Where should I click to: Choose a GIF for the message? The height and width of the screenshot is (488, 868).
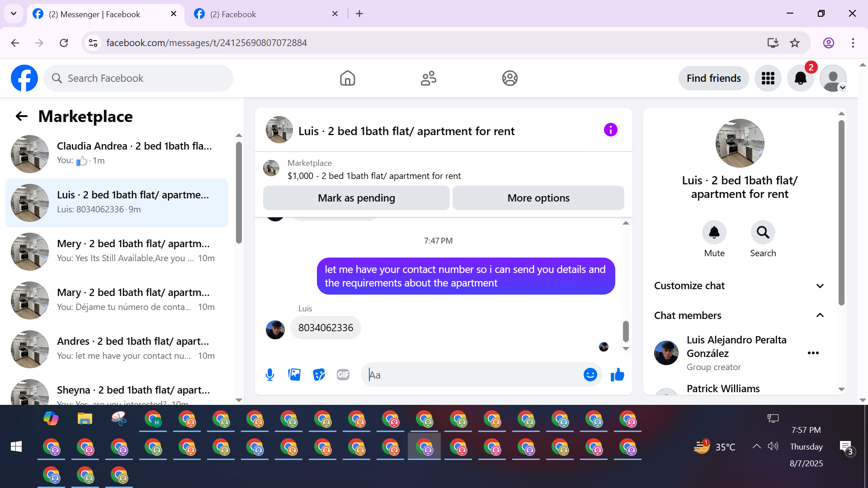pos(343,375)
